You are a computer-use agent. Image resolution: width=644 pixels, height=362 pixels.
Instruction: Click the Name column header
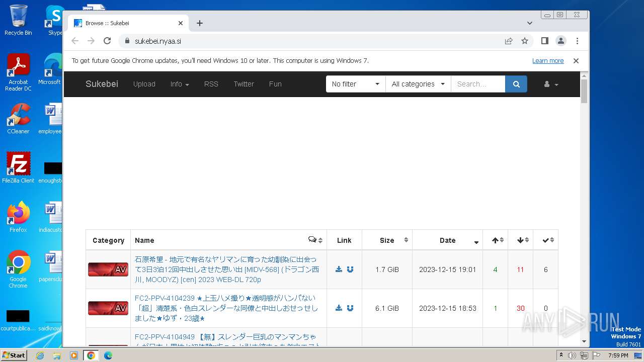pos(229,240)
